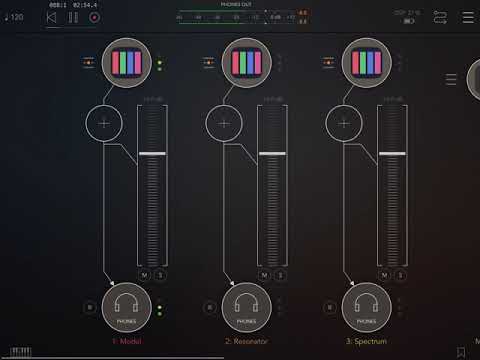Add an effect node to Resonator channel
This screenshot has height=360, width=480.
click(224, 124)
